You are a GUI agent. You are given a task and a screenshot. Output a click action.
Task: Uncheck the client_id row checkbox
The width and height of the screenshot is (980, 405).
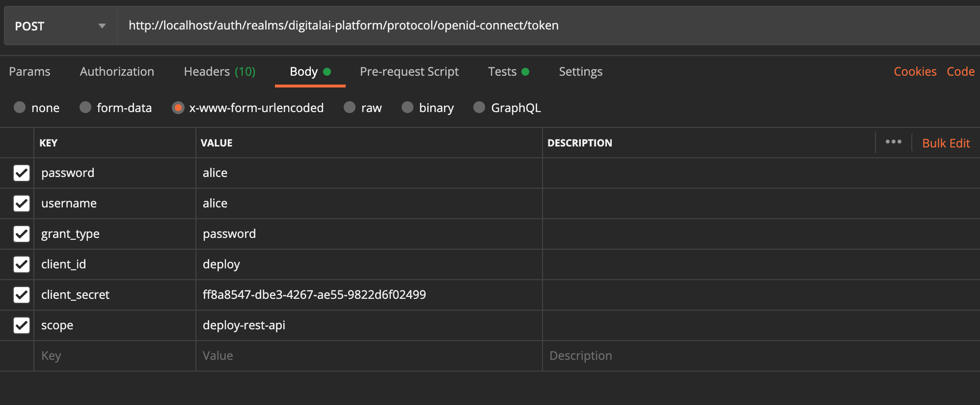coord(22,264)
